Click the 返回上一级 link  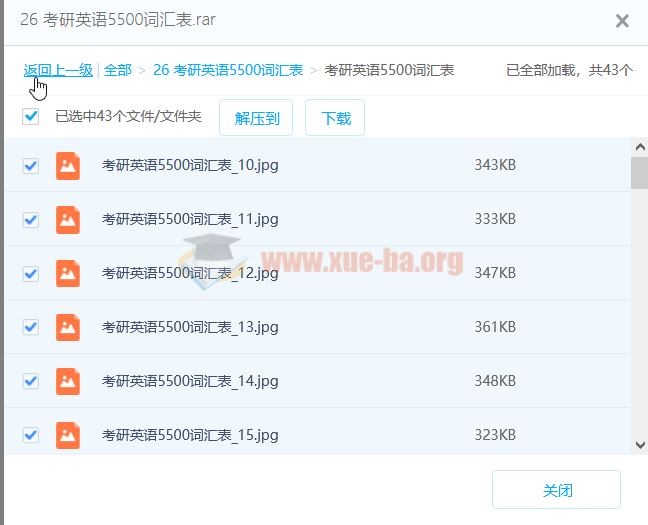58,70
